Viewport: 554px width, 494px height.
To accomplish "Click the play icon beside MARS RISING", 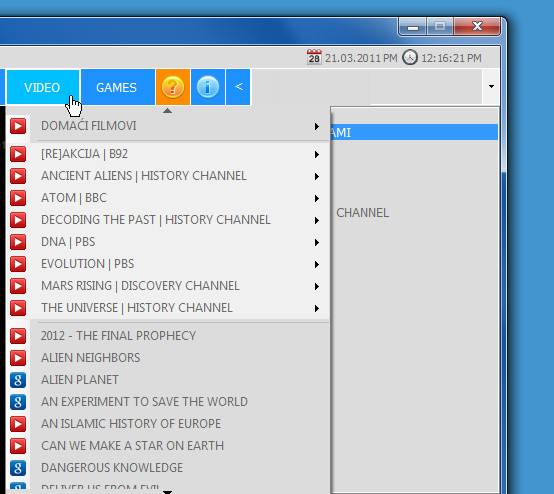I will pos(18,286).
